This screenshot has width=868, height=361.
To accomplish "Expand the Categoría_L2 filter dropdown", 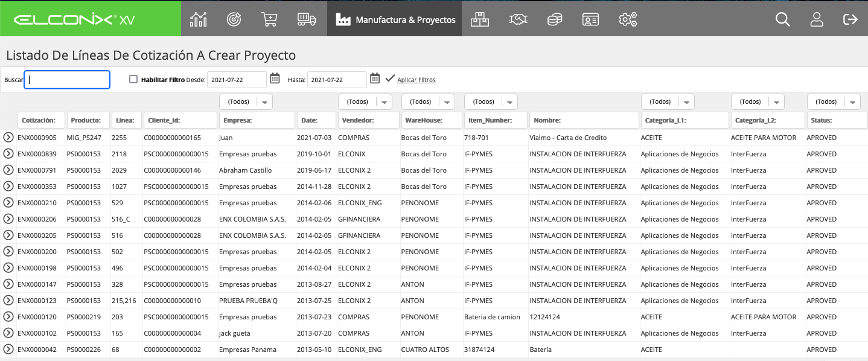I will coord(758,101).
